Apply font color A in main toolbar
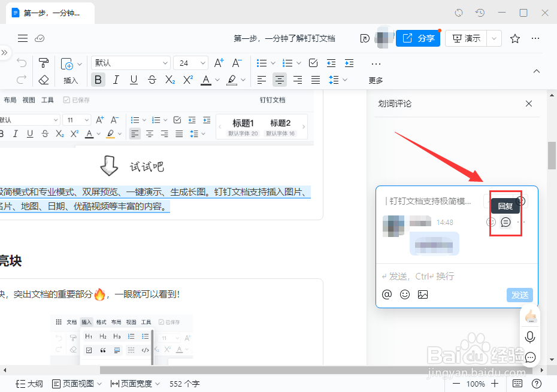 click(206, 80)
